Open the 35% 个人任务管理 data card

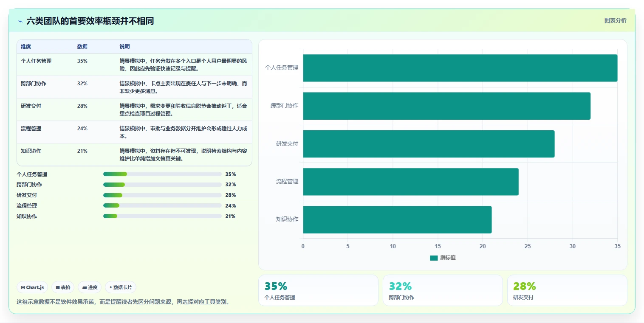318,290
